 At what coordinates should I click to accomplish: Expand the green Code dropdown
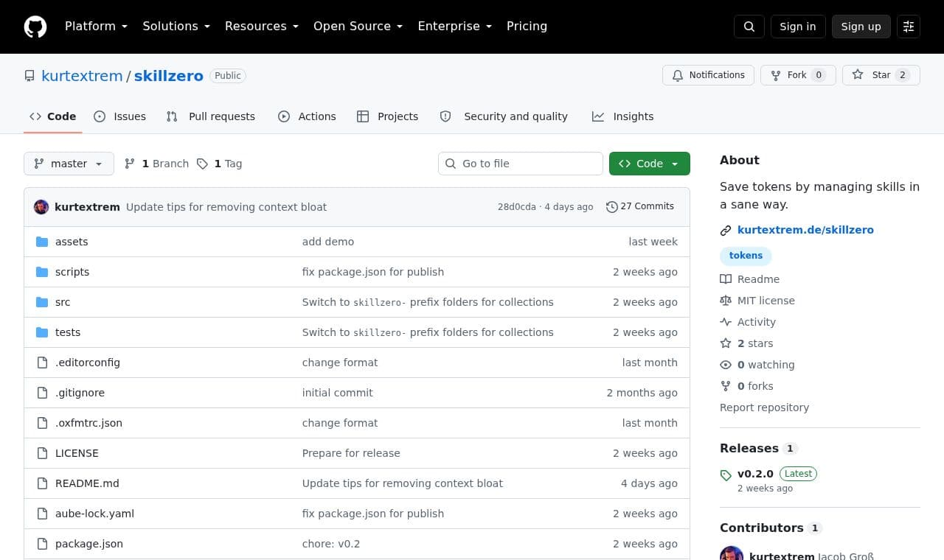(x=650, y=164)
